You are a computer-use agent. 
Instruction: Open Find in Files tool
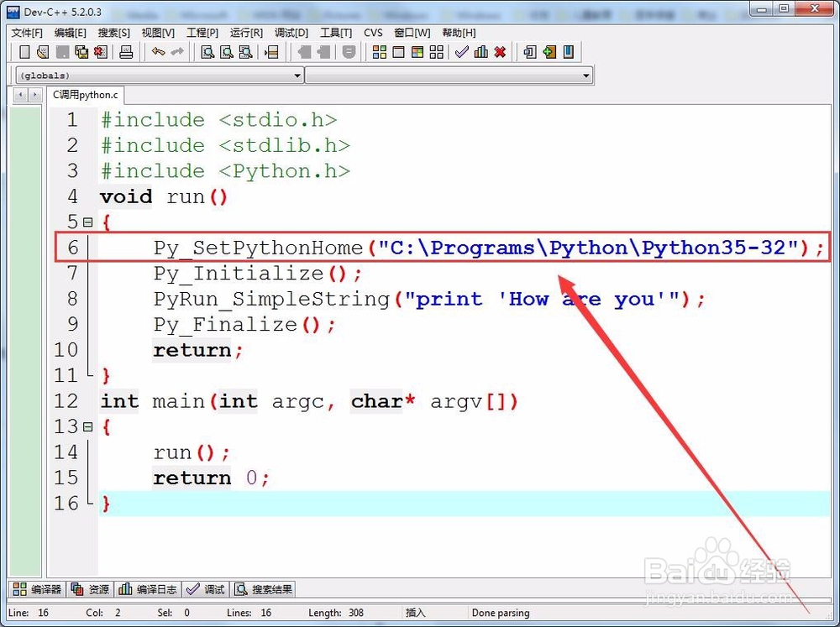(247, 52)
